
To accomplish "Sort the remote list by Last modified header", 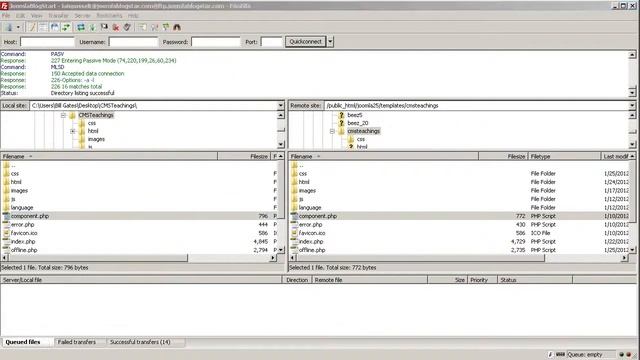I will [x=616, y=156].
